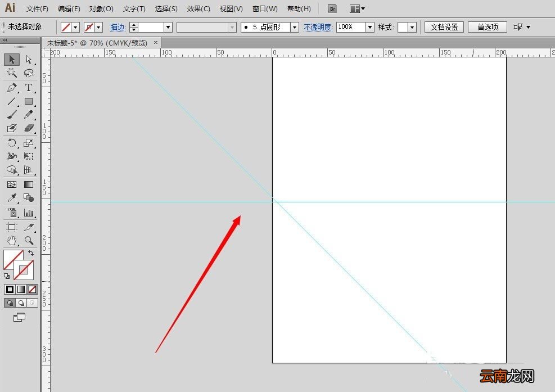Select the Type tool

tap(29, 88)
